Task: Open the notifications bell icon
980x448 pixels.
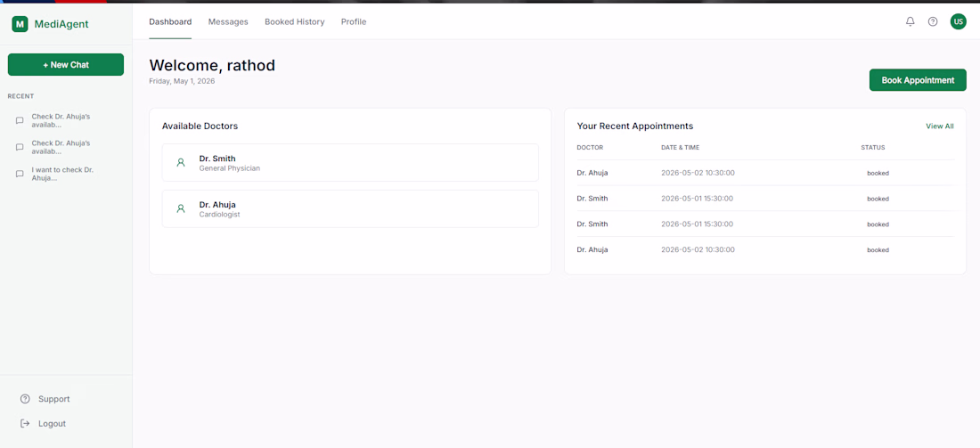Action: (910, 22)
